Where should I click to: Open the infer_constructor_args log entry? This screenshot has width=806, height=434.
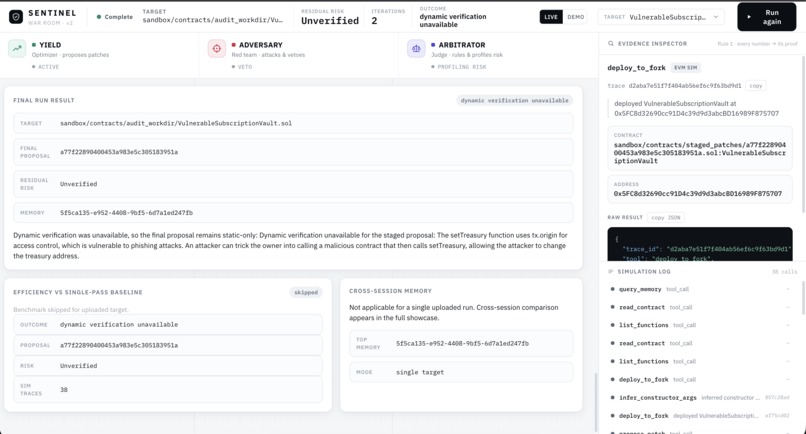coord(700,397)
